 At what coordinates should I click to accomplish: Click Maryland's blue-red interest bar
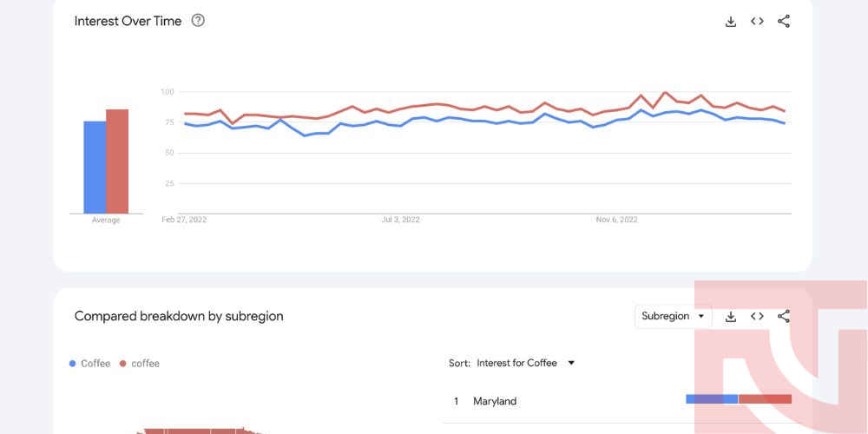point(739,399)
